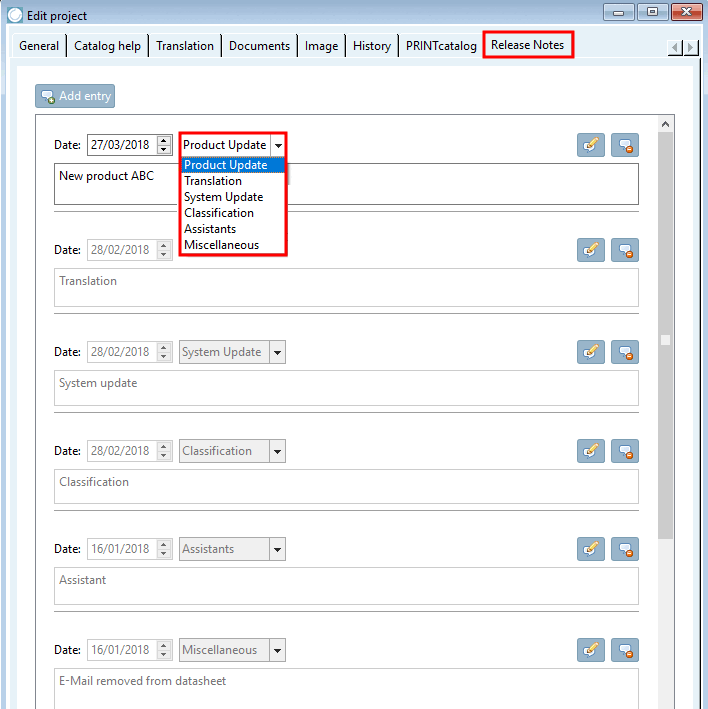Delete the Miscellaneous entry via its icon
This screenshot has width=708, height=709.
pyautogui.click(x=625, y=650)
